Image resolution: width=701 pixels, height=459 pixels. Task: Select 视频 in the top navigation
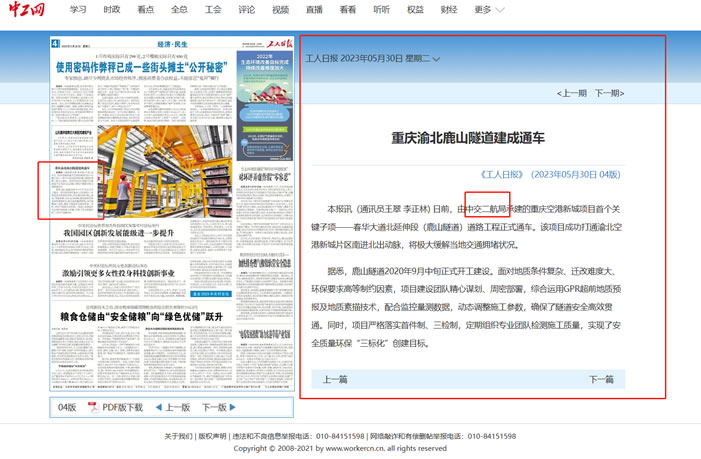pyautogui.click(x=280, y=10)
